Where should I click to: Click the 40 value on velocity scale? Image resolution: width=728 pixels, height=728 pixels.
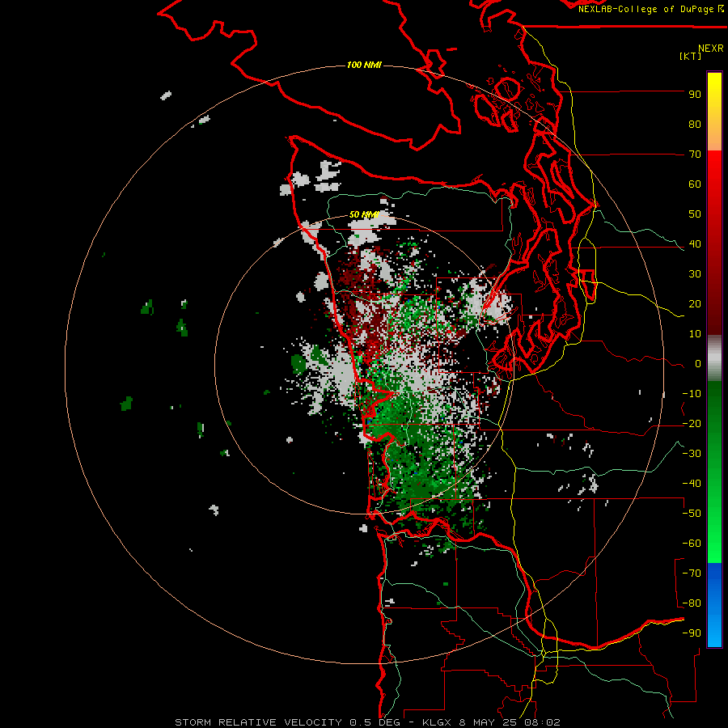pos(695,244)
